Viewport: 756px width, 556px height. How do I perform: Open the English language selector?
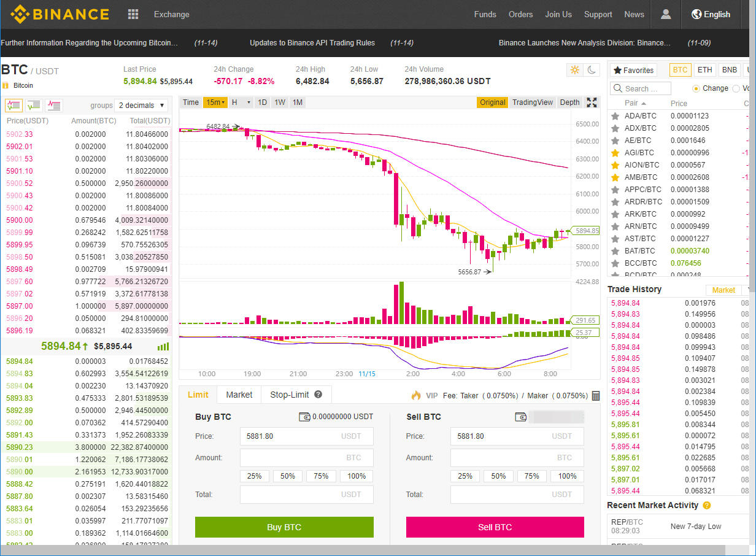(x=711, y=14)
